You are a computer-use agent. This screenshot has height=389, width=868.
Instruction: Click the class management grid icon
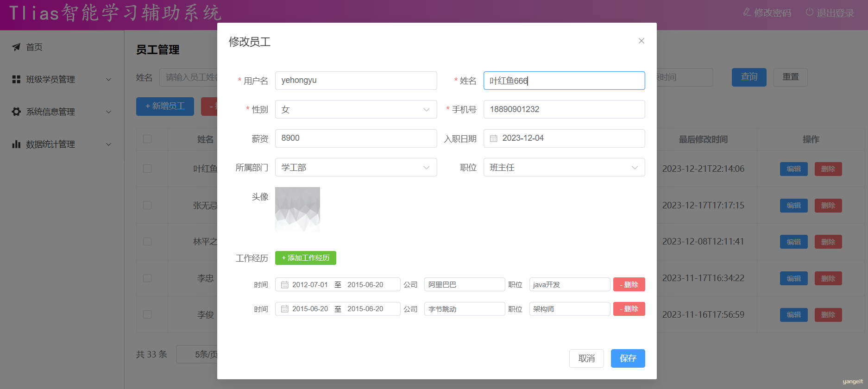click(x=16, y=79)
